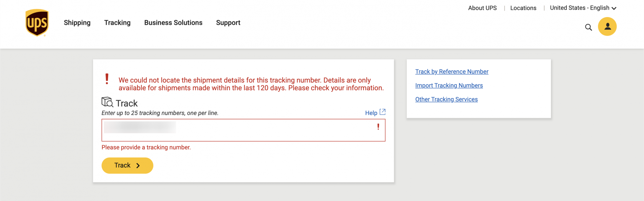Click the About UPS link
The width and height of the screenshot is (644, 201).
click(482, 8)
